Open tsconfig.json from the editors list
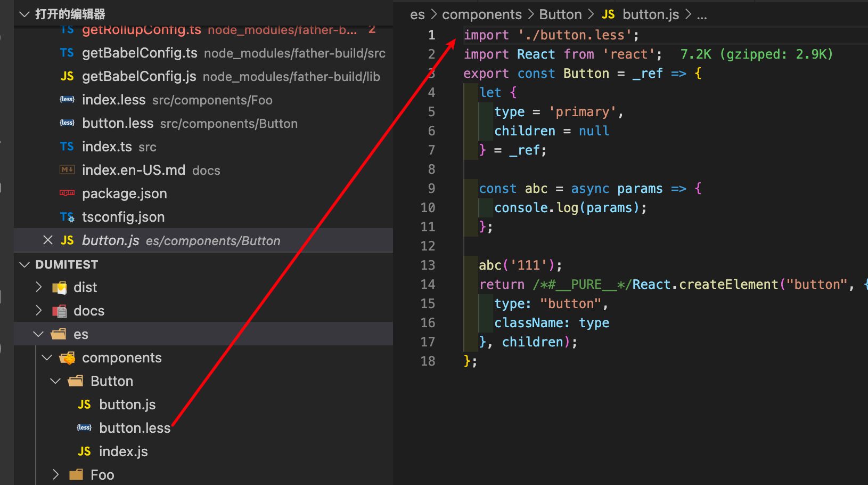 pos(123,217)
